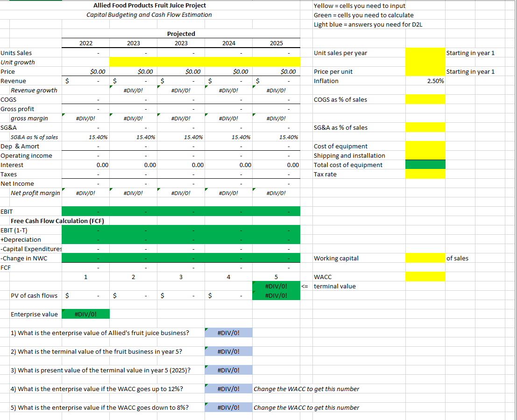Click the Projected header cell
This screenshot has height=420, width=517.
[181, 34]
